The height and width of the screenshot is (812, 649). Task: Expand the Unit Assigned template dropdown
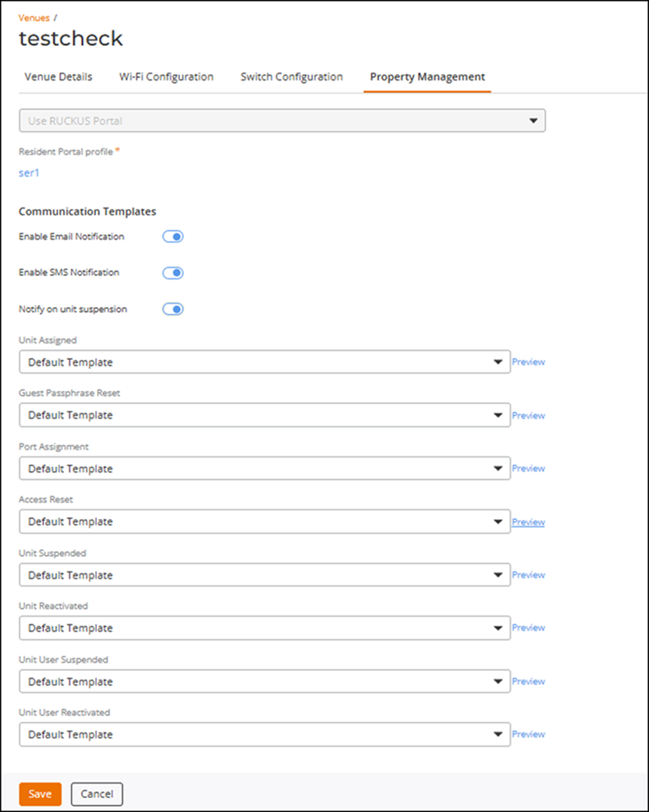(x=265, y=362)
